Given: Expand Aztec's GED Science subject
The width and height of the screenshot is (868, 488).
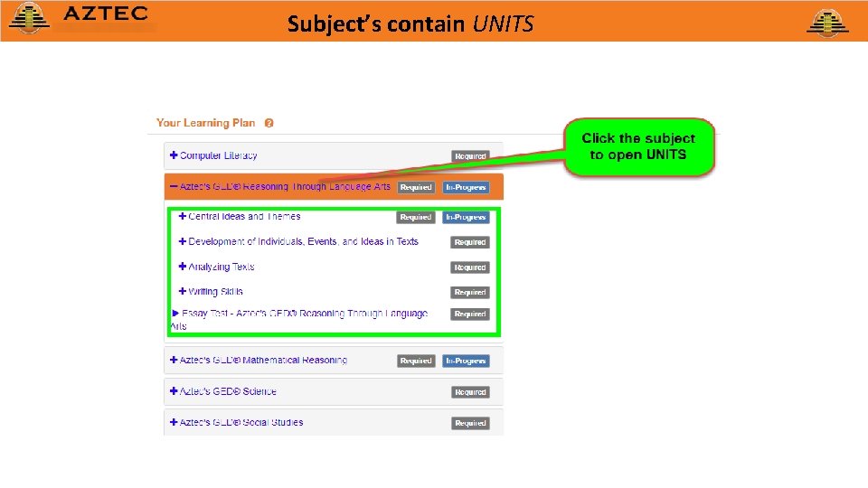Looking at the screenshot, I should tap(174, 391).
